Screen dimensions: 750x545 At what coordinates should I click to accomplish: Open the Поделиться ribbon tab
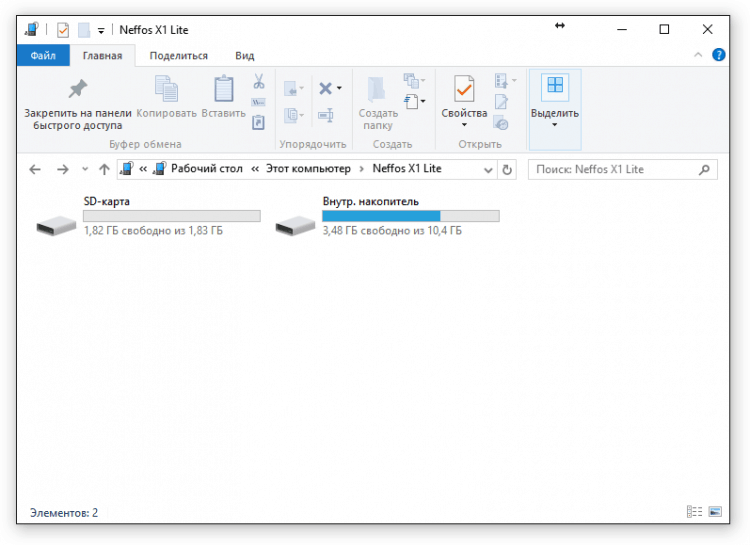(x=178, y=56)
